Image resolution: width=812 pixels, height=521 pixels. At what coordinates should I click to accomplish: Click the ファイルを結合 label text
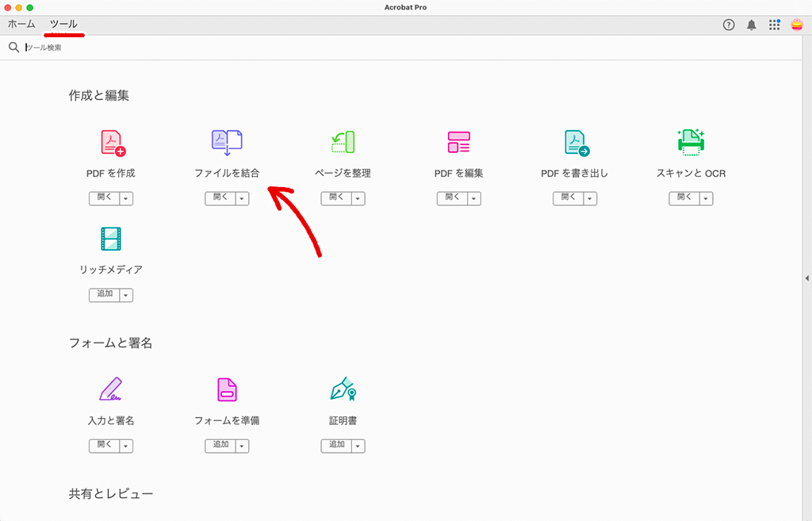tap(227, 173)
